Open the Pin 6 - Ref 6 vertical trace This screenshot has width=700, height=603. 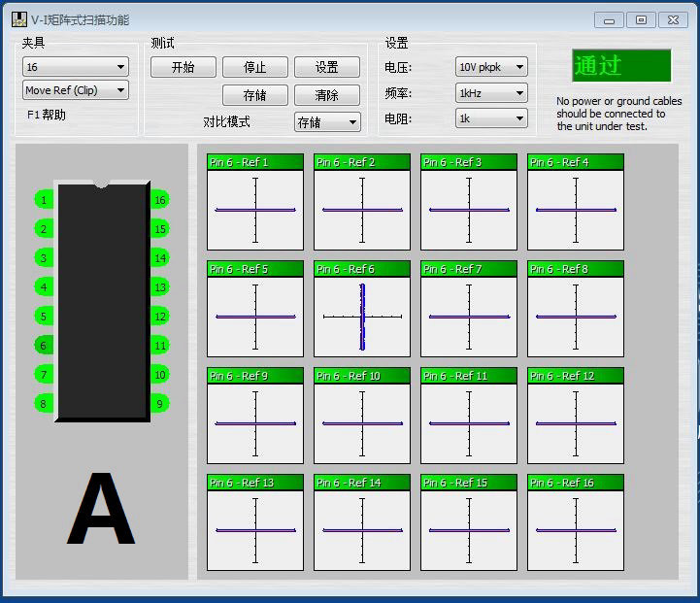(362, 309)
